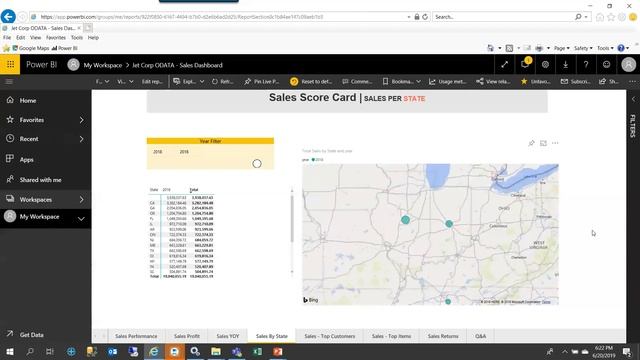Open the Power BI app launcher grid

10,64
